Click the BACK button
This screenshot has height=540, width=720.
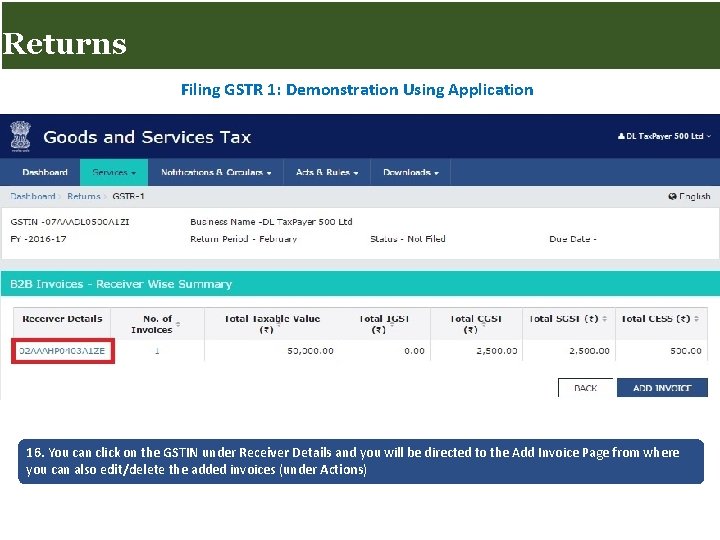click(x=585, y=388)
